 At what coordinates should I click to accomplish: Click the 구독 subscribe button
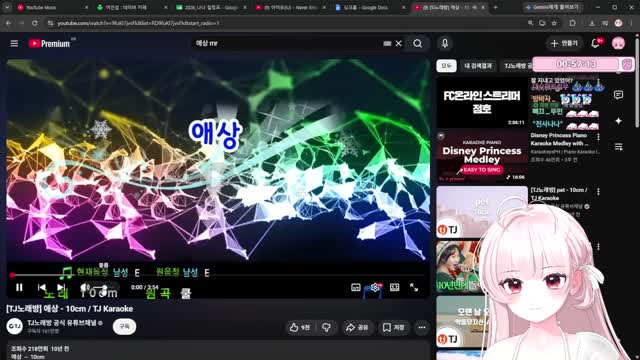[124, 327]
